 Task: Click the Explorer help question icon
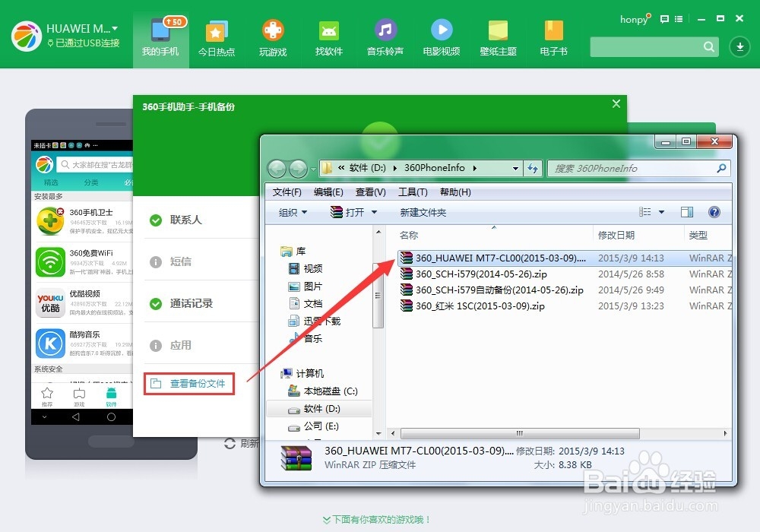coord(714,212)
